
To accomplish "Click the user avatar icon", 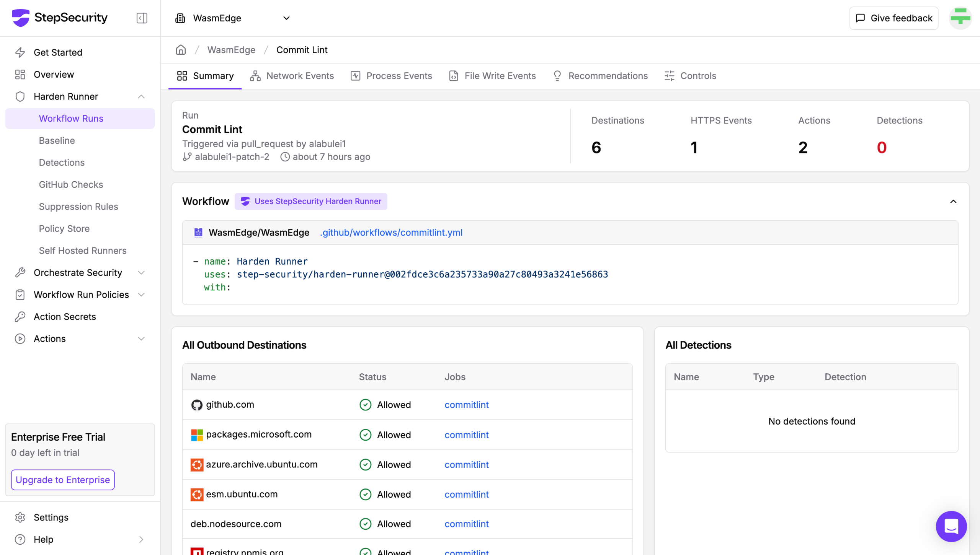I will tap(960, 18).
